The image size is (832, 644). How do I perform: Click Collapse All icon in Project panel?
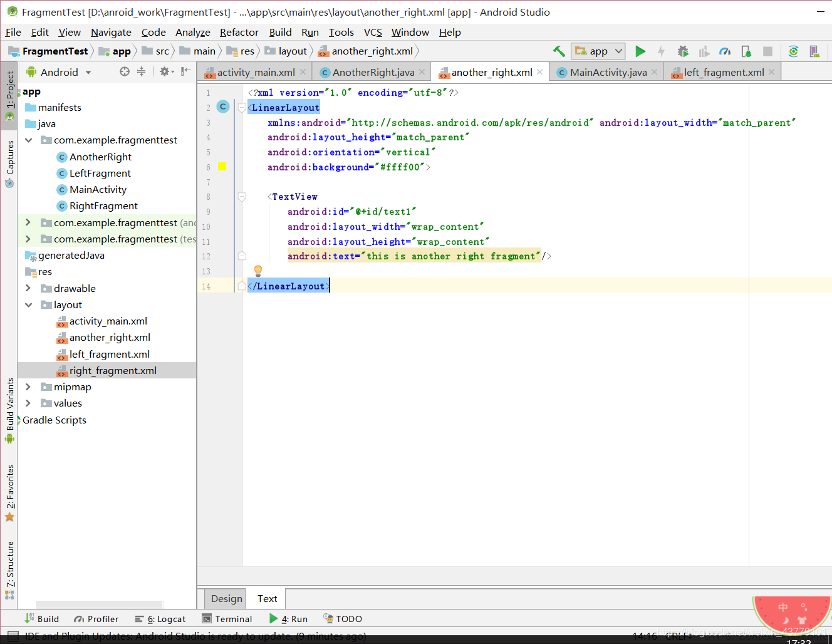pyautogui.click(x=142, y=71)
